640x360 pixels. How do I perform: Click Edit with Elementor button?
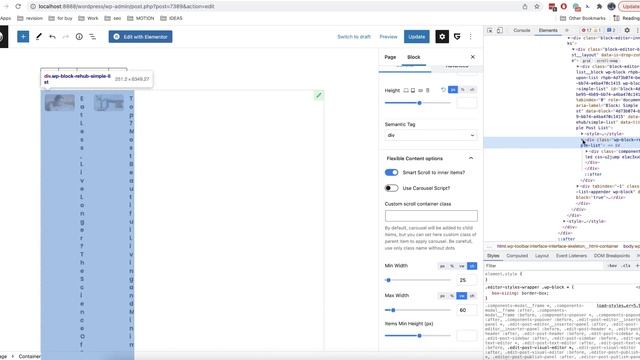click(x=140, y=37)
